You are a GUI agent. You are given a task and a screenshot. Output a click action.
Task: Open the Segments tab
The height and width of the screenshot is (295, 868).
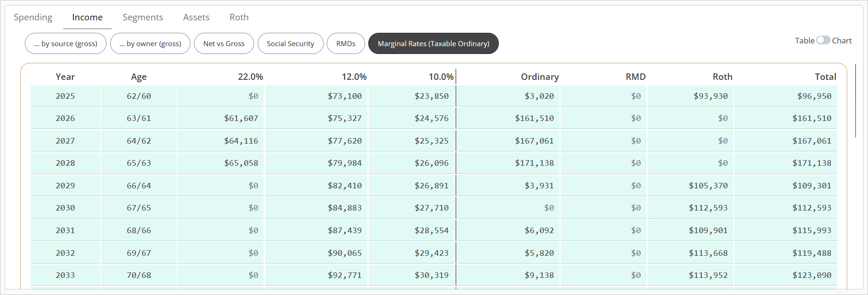142,17
